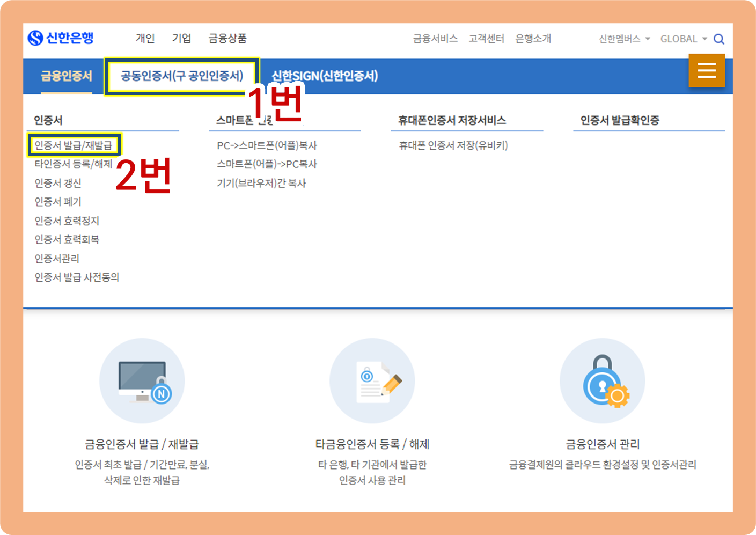Click the 금융인증서 관리 lock icon
This screenshot has width=756, height=535.
pyautogui.click(x=603, y=380)
